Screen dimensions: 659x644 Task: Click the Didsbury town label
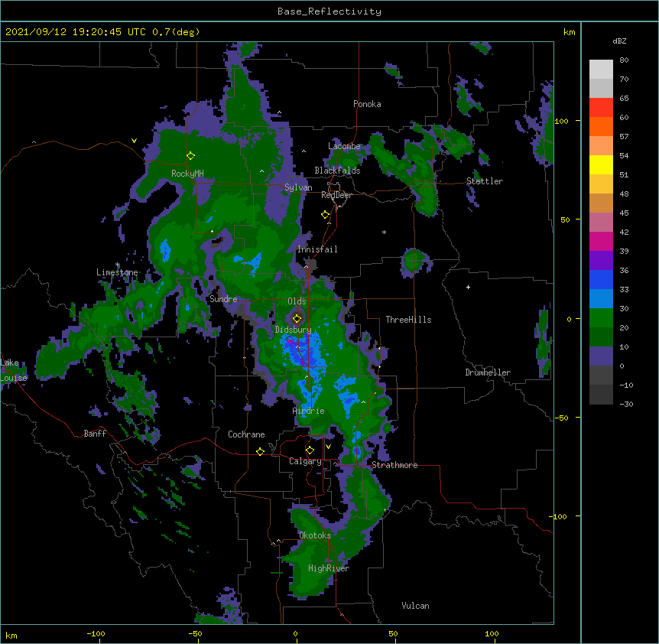(293, 330)
